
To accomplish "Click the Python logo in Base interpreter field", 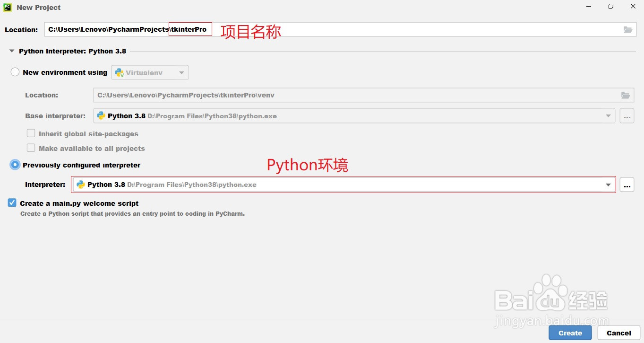I will point(101,115).
